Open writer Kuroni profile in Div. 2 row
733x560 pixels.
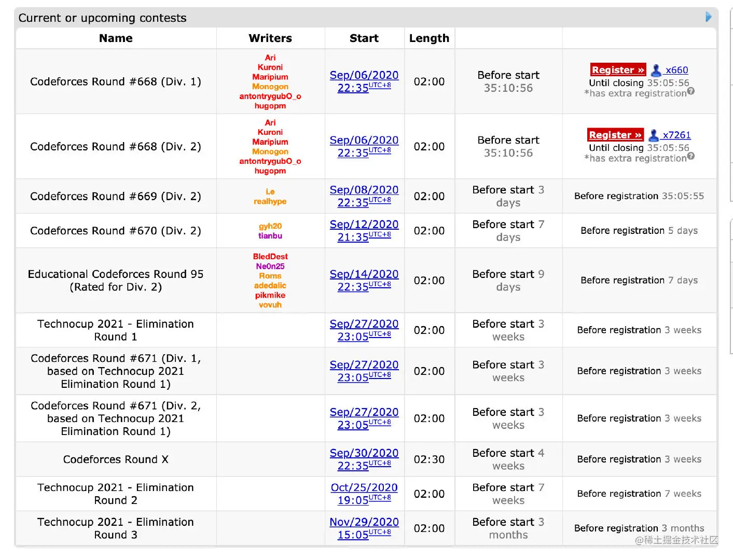coord(270,132)
